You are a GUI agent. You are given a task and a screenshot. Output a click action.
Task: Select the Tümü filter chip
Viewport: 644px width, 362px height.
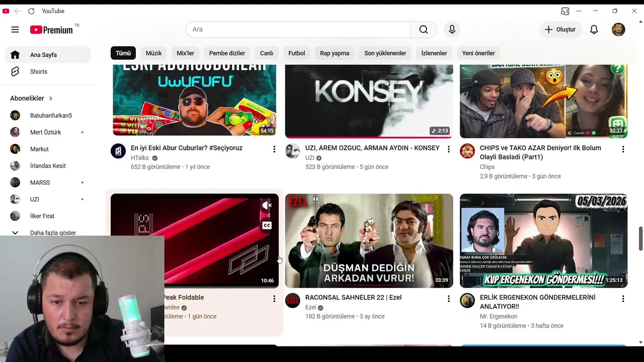(x=123, y=53)
